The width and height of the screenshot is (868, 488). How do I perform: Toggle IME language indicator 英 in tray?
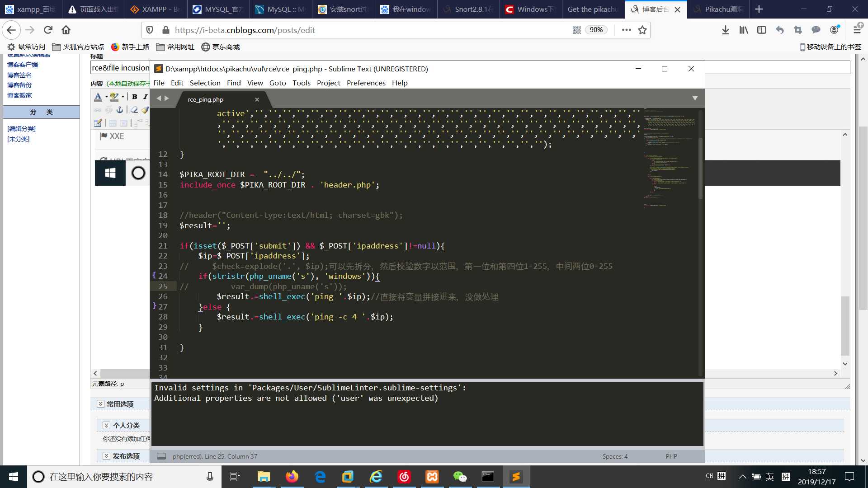point(769,477)
